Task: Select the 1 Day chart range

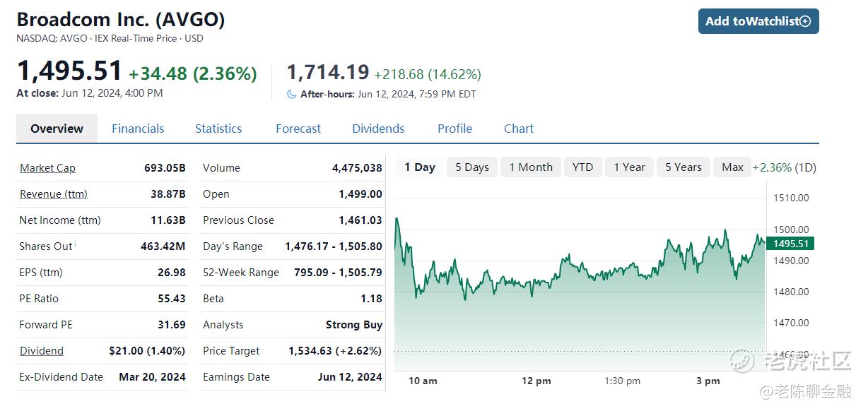Action: click(x=420, y=167)
